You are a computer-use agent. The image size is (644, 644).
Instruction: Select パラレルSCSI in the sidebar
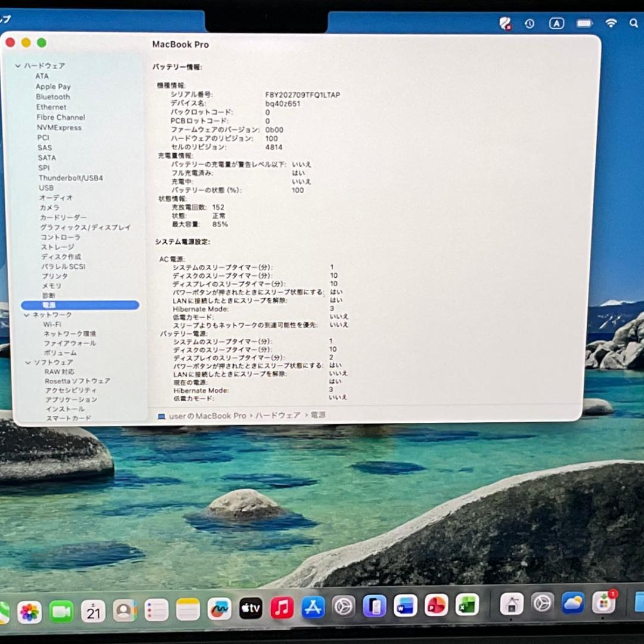[64, 267]
